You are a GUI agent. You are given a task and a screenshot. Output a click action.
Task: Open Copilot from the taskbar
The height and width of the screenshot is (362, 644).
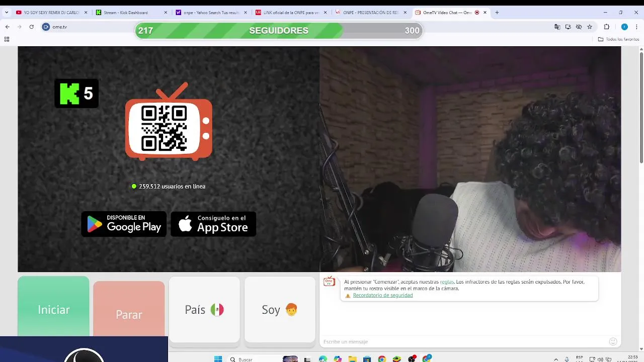point(338,359)
